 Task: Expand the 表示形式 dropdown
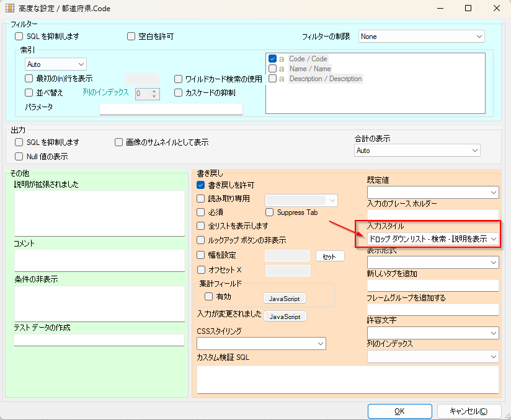pyautogui.click(x=433, y=263)
